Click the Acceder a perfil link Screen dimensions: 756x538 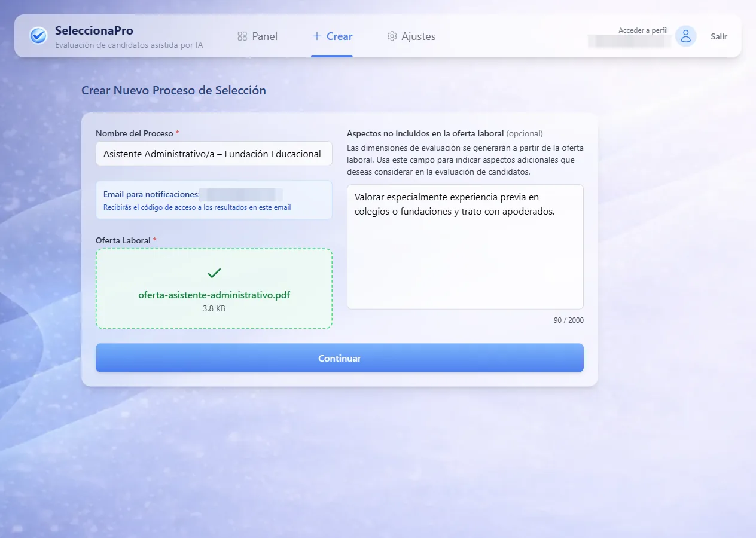(x=643, y=30)
